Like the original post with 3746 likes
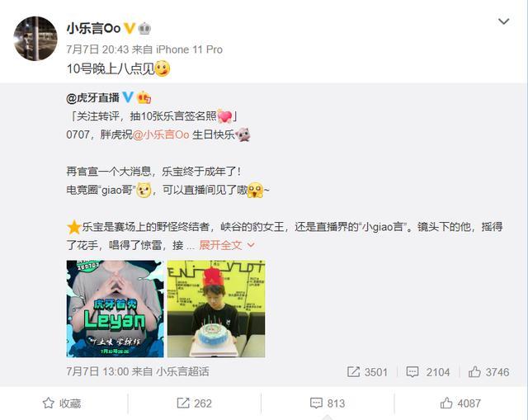Viewport: 528px width, 420px height. tap(488, 372)
